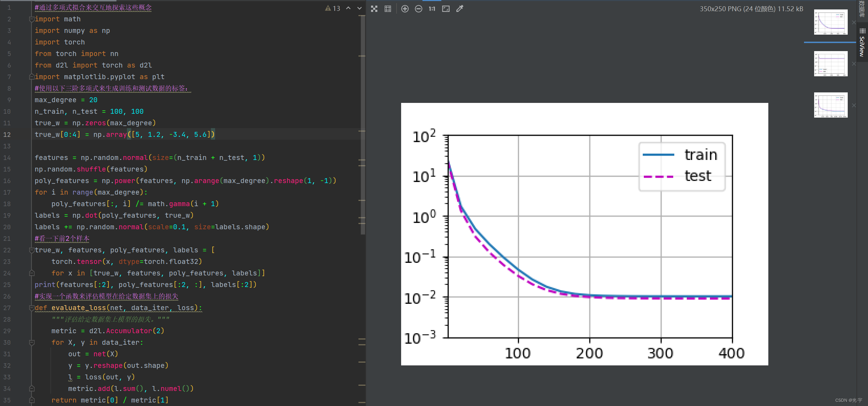868x406 pixels.
Task: Click the comment '#看一下前2个样本'
Action: coord(62,239)
